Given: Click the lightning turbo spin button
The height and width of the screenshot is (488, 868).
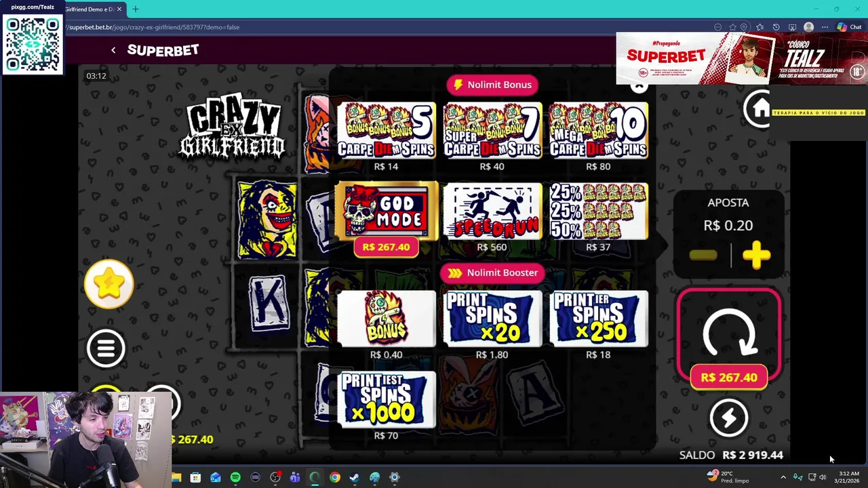Looking at the screenshot, I should [x=729, y=418].
